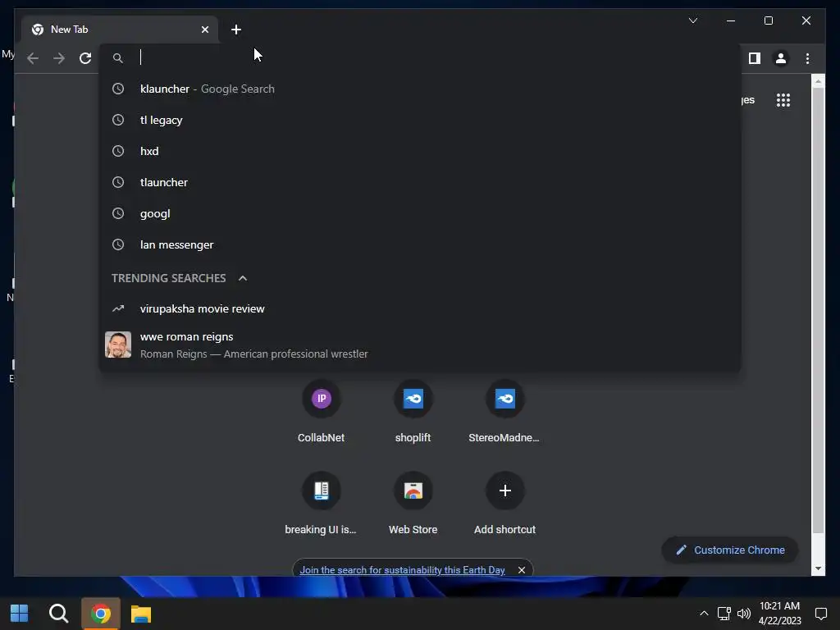Screen dimensions: 840x630
Task: Click the Customize Chrome button
Action: point(730,550)
